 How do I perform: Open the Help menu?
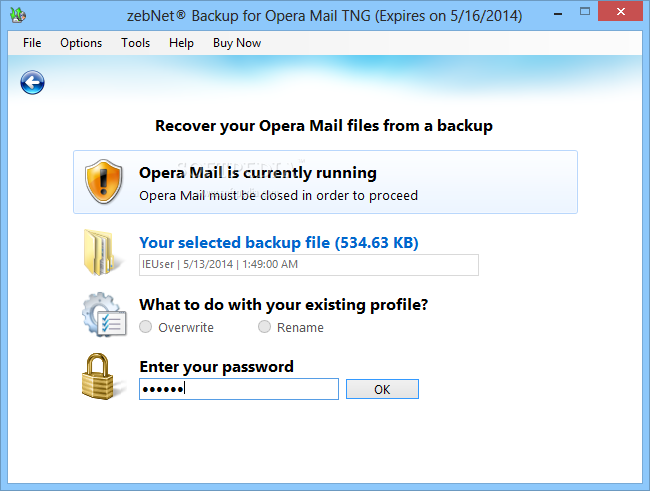181,43
